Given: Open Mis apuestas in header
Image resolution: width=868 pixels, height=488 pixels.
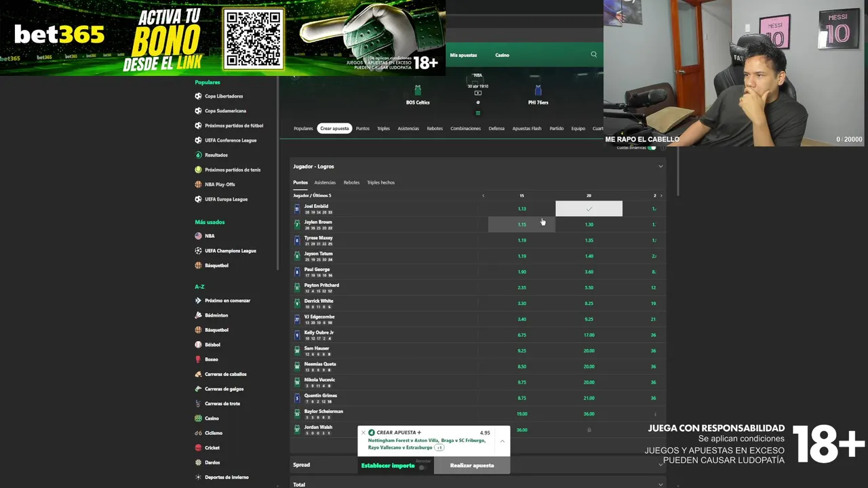Looking at the screenshot, I should [463, 55].
